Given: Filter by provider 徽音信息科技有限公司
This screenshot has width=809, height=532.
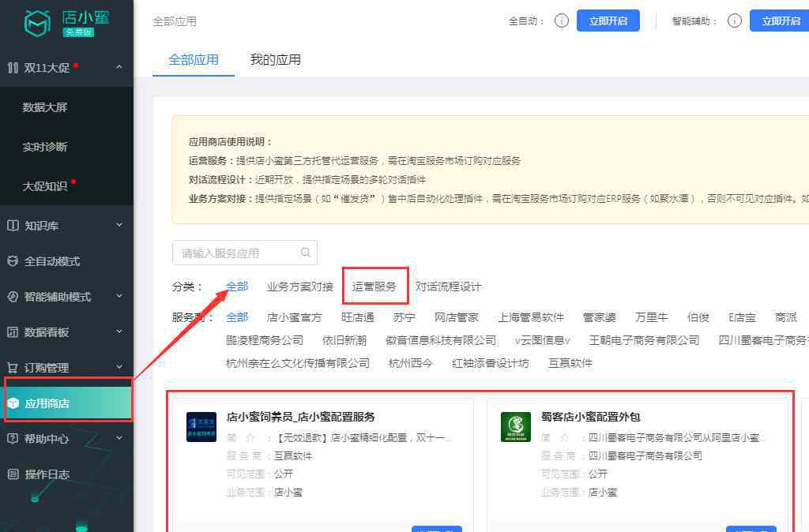Looking at the screenshot, I should point(441,340).
